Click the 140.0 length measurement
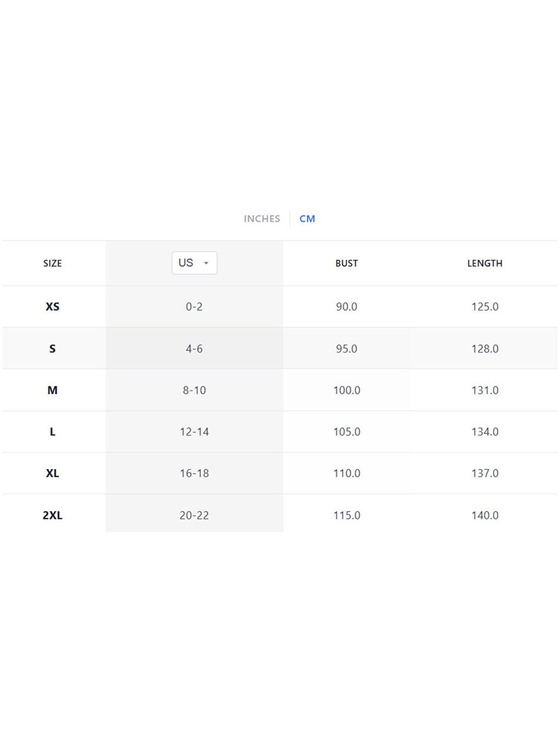The height and width of the screenshot is (743, 560). click(x=485, y=515)
